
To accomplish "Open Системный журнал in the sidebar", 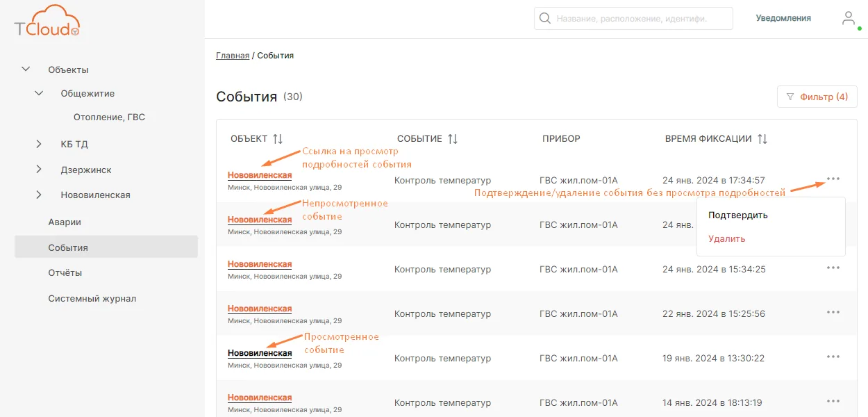I will (92, 298).
